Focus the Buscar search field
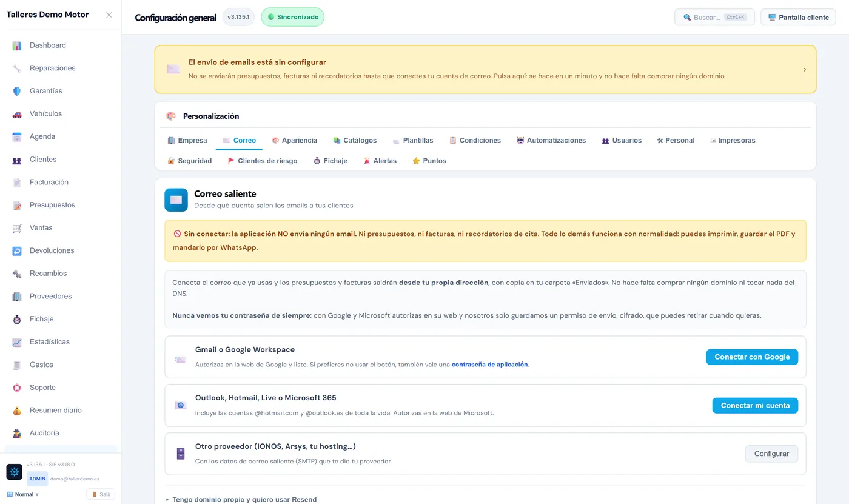 click(714, 18)
